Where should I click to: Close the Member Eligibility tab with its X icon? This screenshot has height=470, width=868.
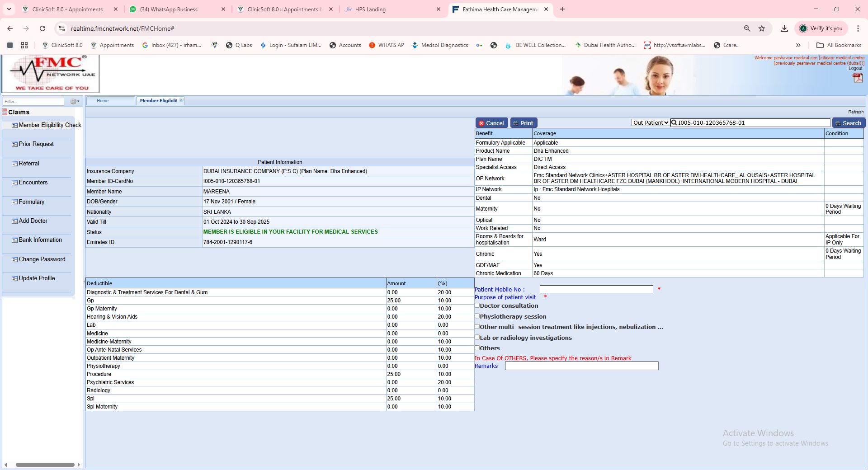pos(181,100)
